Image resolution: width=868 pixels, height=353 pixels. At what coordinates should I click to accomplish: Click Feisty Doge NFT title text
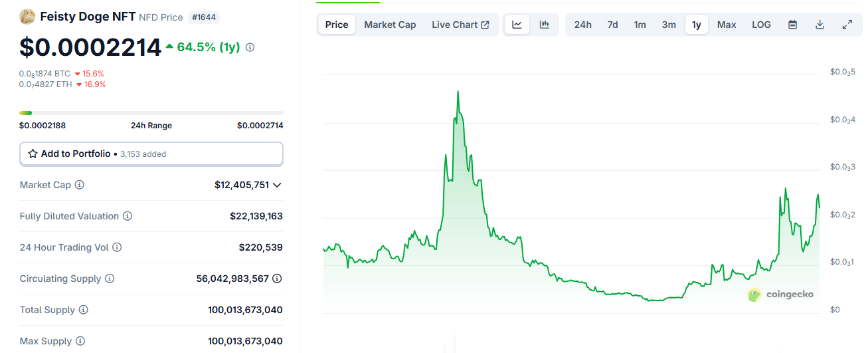[x=88, y=17]
